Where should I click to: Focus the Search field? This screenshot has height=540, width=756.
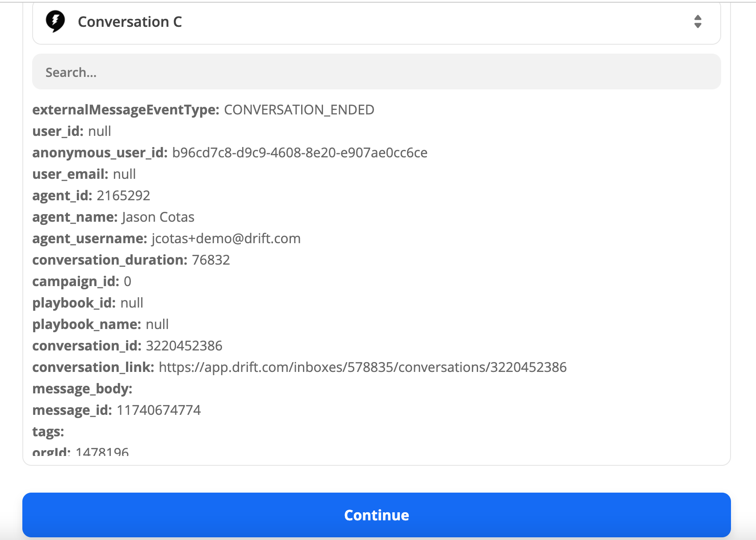[x=376, y=72]
